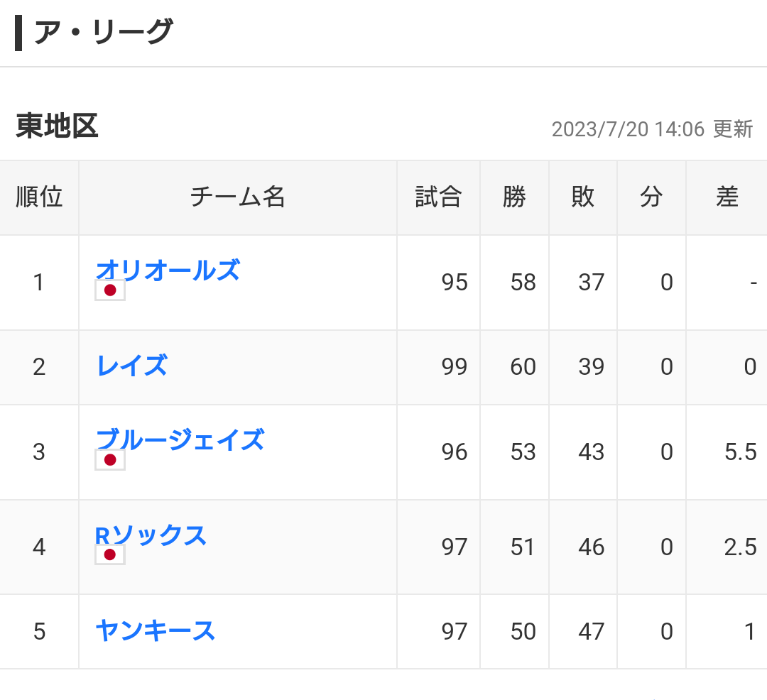This screenshot has width=767, height=700.
Task: Open the Rソックス team link
Action: click(x=151, y=535)
